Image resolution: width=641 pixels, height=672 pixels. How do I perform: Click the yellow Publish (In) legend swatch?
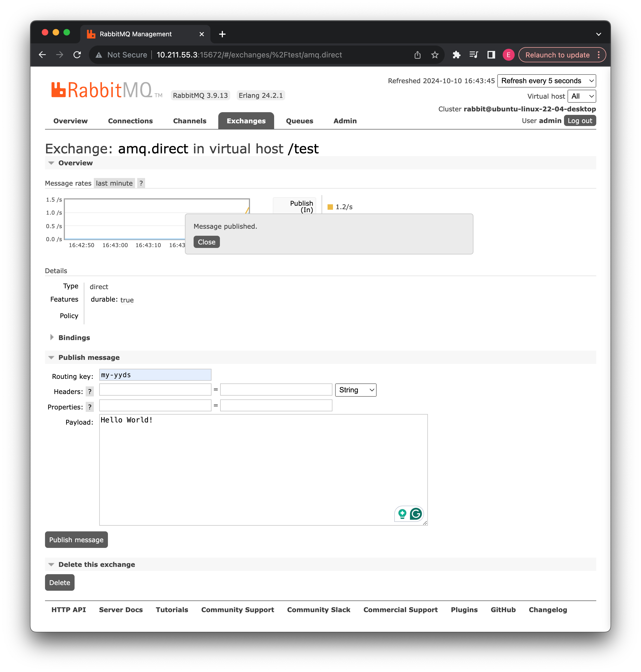pyautogui.click(x=330, y=207)
